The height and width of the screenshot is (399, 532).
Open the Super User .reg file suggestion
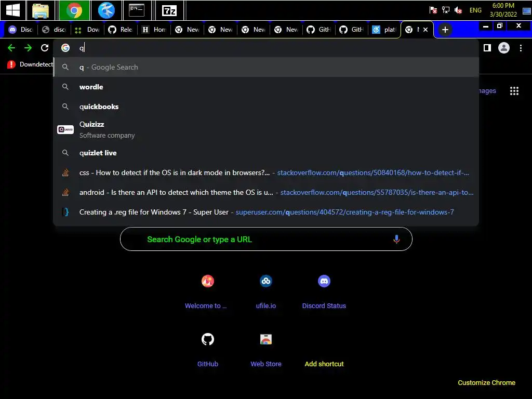coord(266,212)
